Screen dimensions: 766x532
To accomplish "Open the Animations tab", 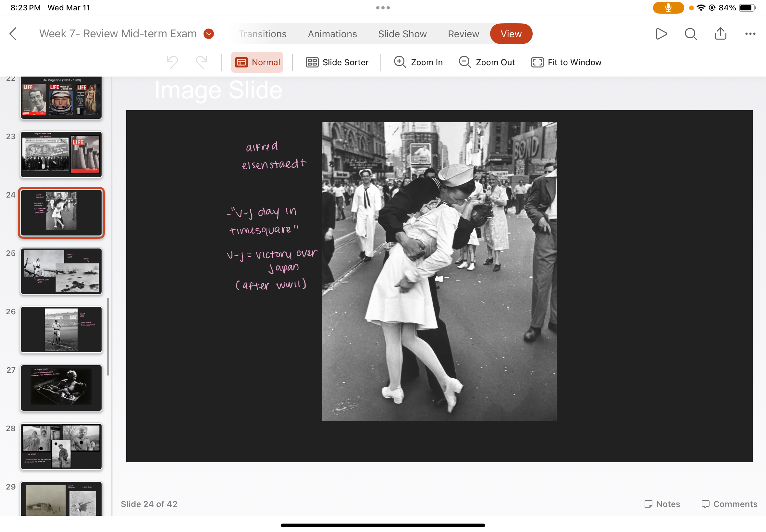I will coord(332,34).
